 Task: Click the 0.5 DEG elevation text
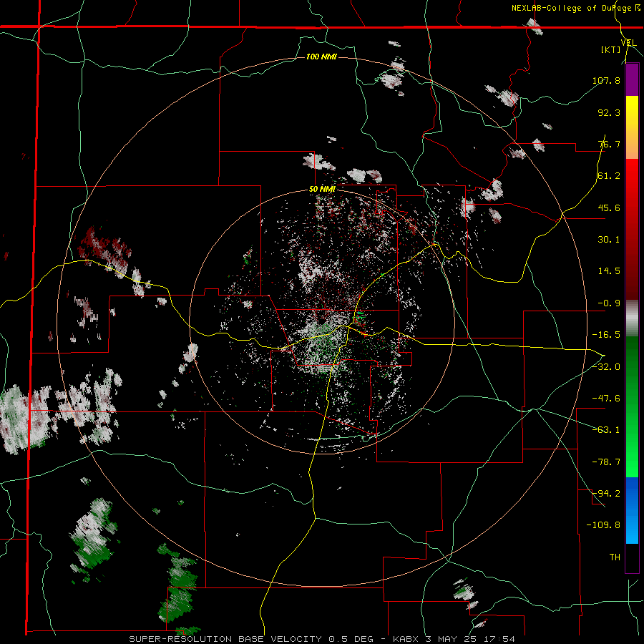click(351, 639)
